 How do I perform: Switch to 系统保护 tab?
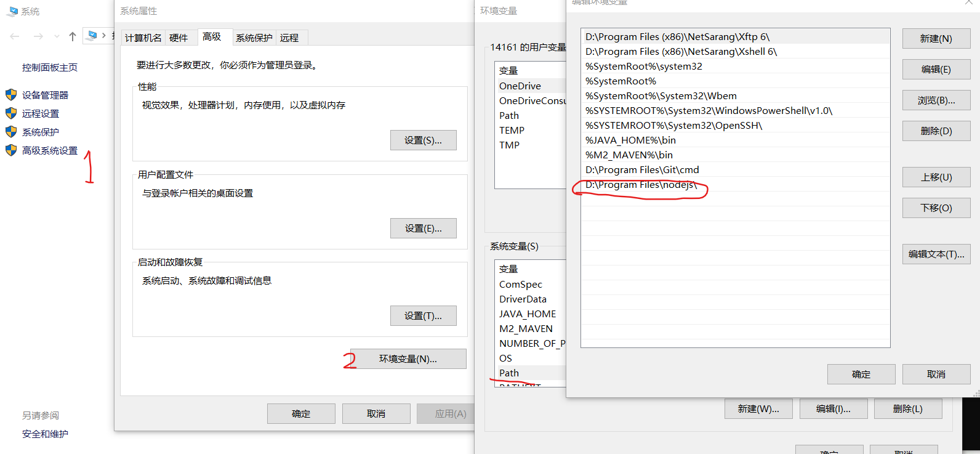[x=254, y=38]
